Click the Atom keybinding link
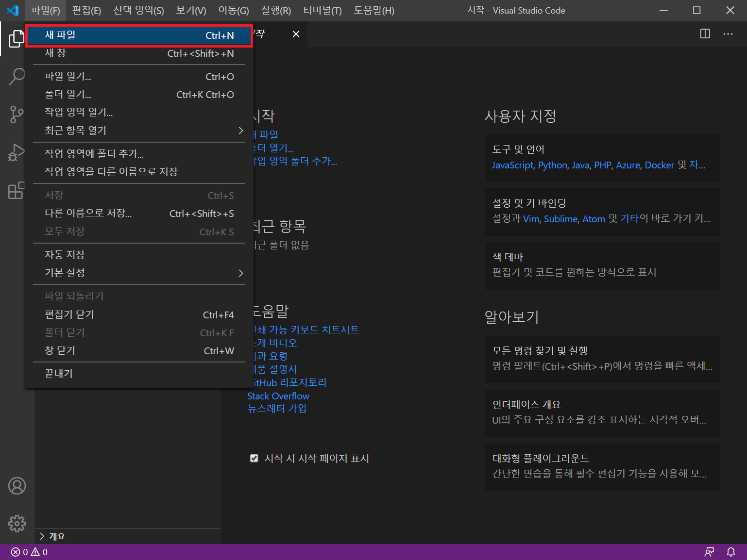The height and width of the screenshot is (560, 747). click(x=594, y=219)
